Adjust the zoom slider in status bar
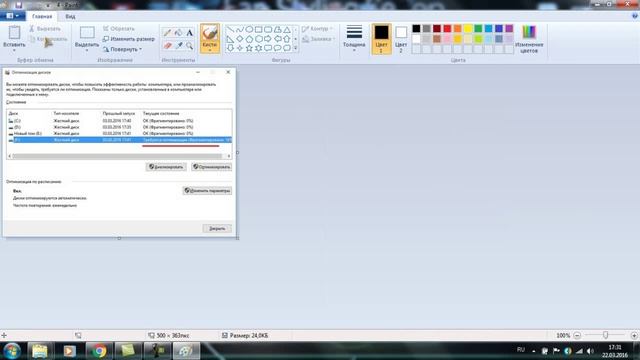640x360 pixels. pos(605,335)
